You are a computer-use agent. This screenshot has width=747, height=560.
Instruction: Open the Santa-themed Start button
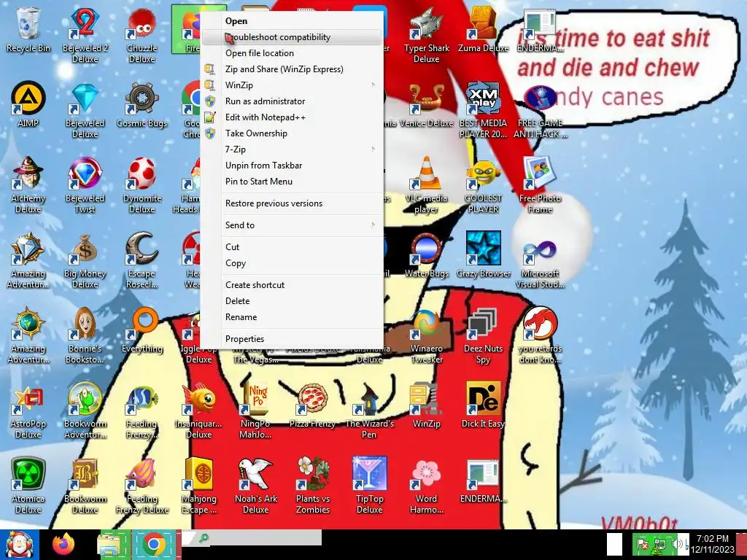pyautogui.click(x=19, y=545)
